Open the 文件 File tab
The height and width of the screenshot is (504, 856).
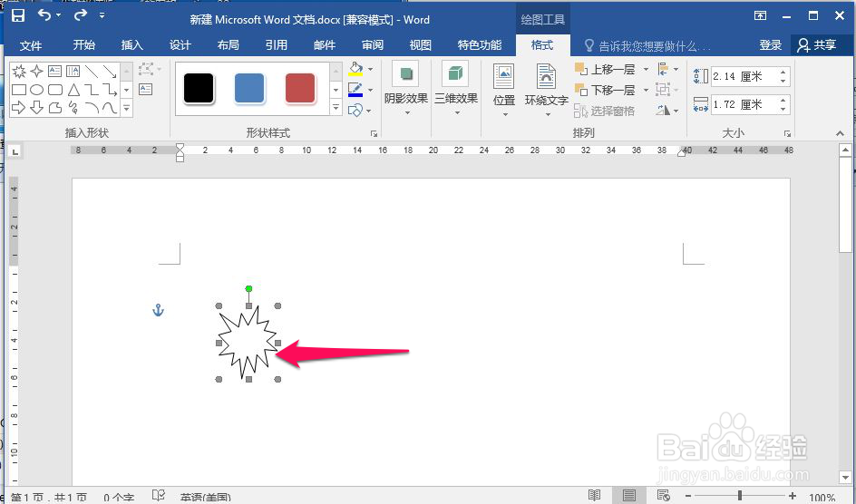pos(31,45)
